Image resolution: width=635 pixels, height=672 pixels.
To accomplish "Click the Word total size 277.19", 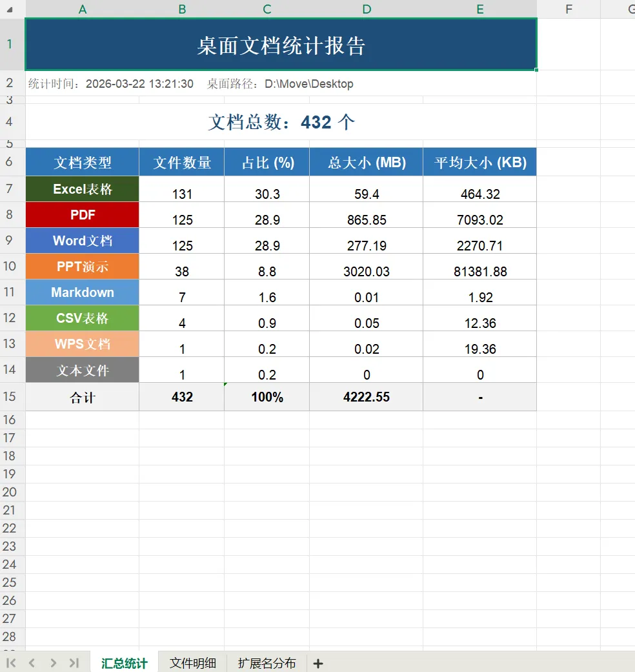I will coord(367,240).
